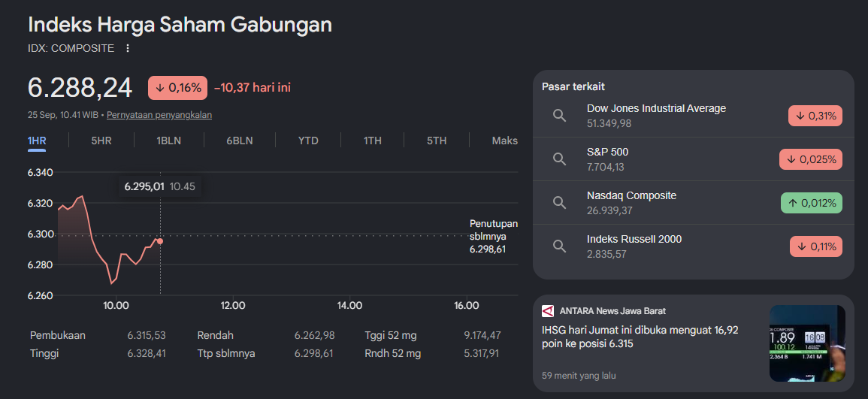Select the 1HR chart range tab

tap(37, 141)
